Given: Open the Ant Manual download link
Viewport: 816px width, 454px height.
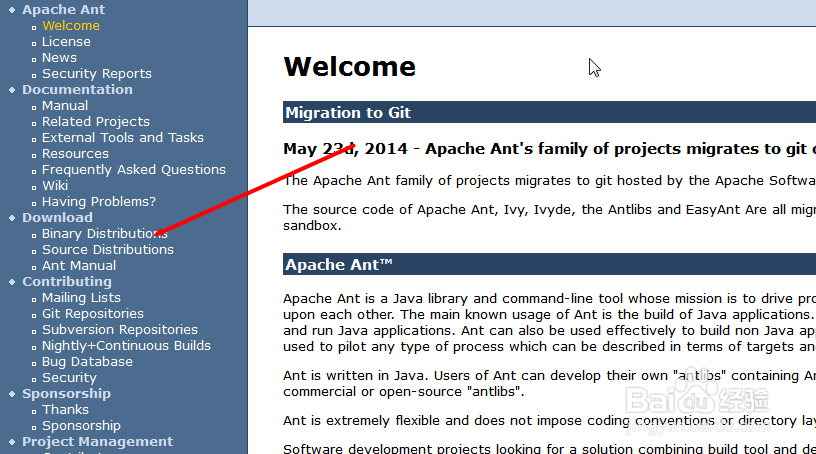Looking at the screenshot, I should point(79,266).
